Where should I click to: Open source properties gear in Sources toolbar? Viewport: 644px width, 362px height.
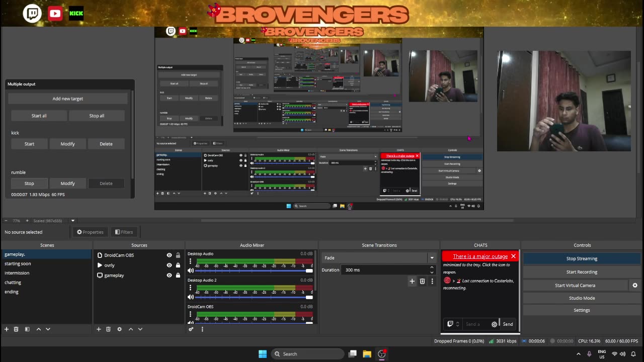119,329
